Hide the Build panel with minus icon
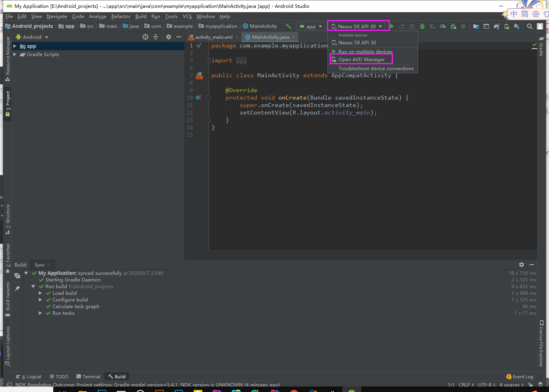549x392 pixels. (532, 265)
